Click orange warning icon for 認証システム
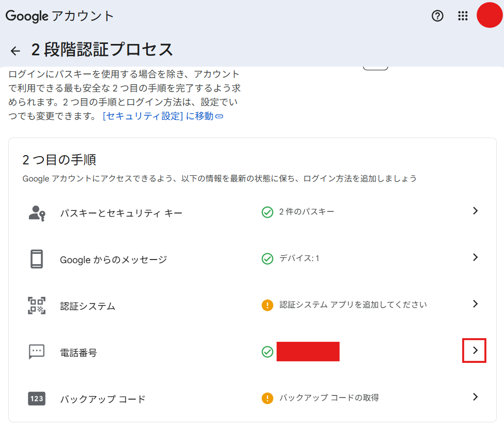This screenshot has height=426, width=504. tap(267, 305)
